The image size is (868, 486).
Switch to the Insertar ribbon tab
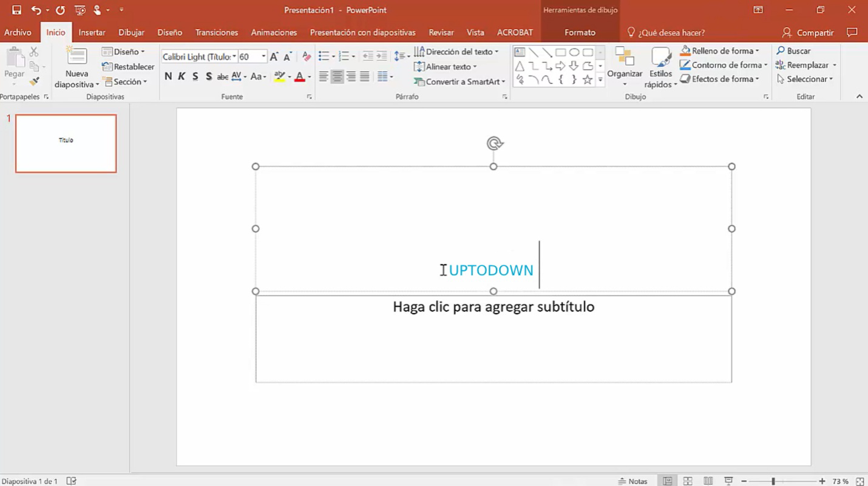92,32
